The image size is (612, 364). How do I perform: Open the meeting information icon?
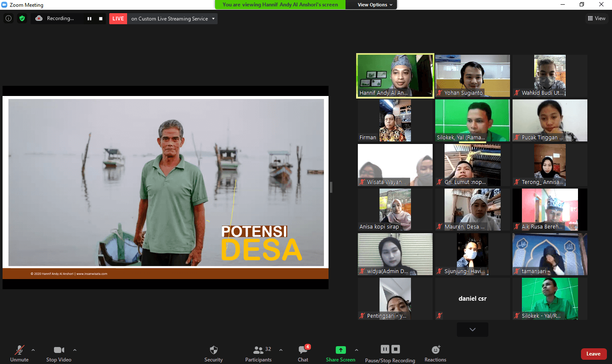(x=8, y=18)
